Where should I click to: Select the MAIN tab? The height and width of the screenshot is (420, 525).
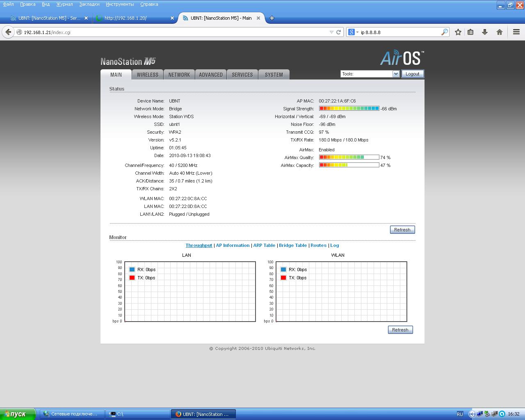point(116,75)
